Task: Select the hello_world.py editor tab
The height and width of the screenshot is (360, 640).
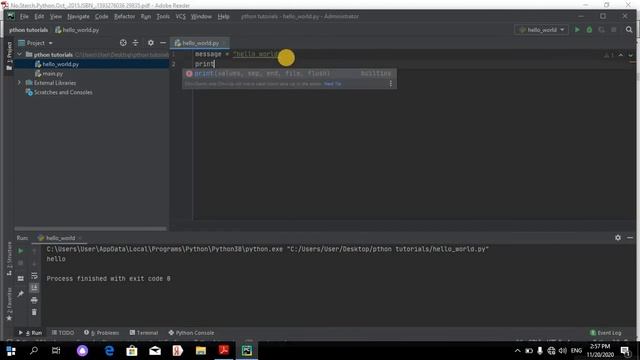Action: tap(200, 43)
